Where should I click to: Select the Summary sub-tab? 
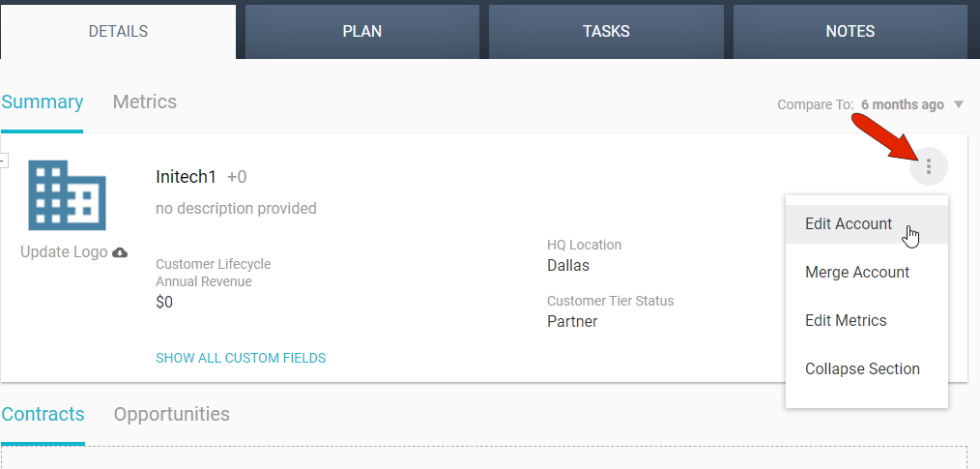(43, 102)
